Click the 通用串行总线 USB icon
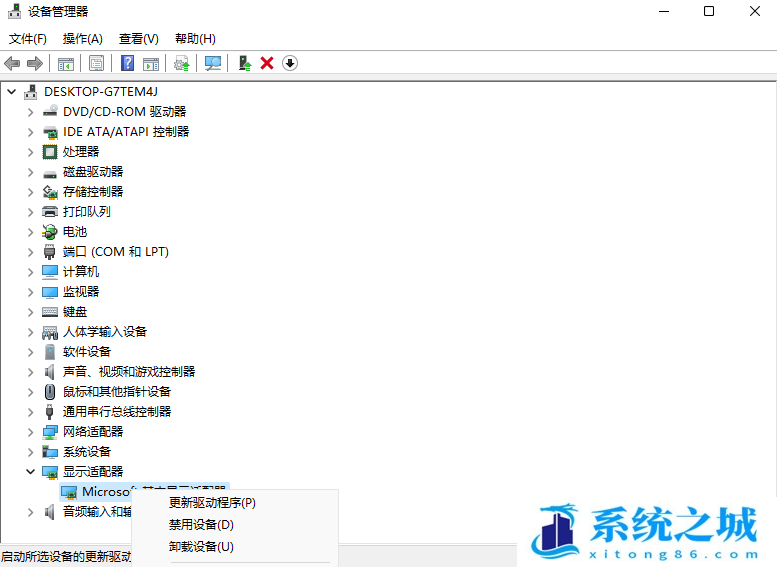 50,412
